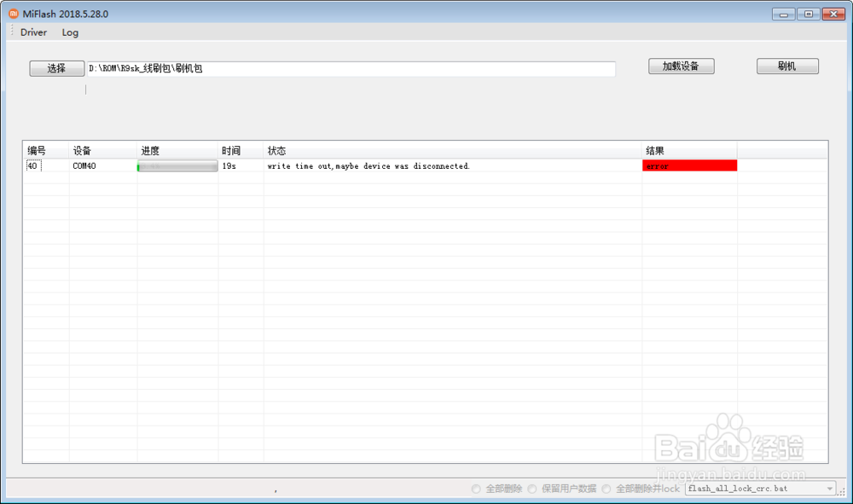Screen dimensions: 853x504
Task: Click the 状态 column header
Action: 452,151
